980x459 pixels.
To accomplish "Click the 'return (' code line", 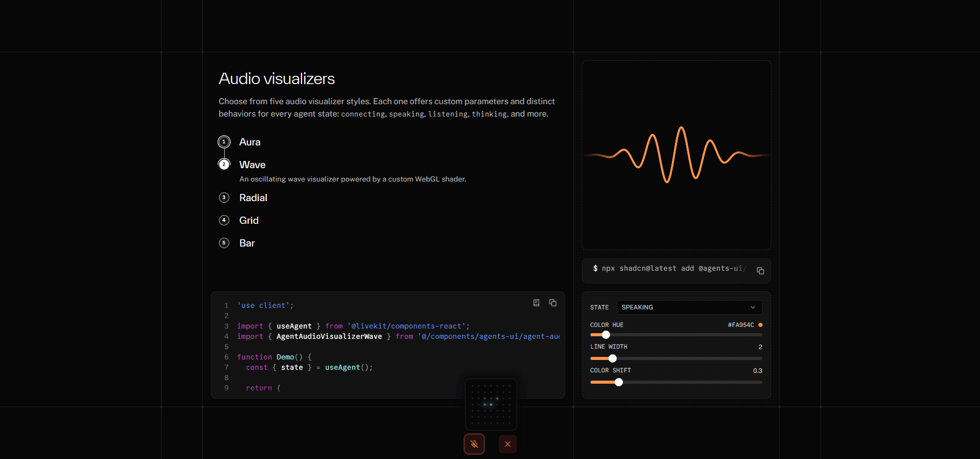I will tap(263, 388).
